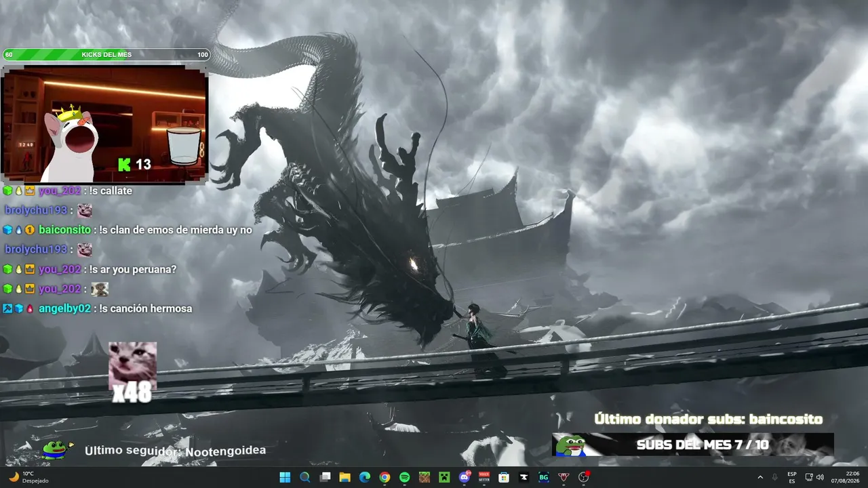Viewport: 868px width, 488px height.
Task: Click the Kicks del mes progress bar
Action: [x=106, y=55]
